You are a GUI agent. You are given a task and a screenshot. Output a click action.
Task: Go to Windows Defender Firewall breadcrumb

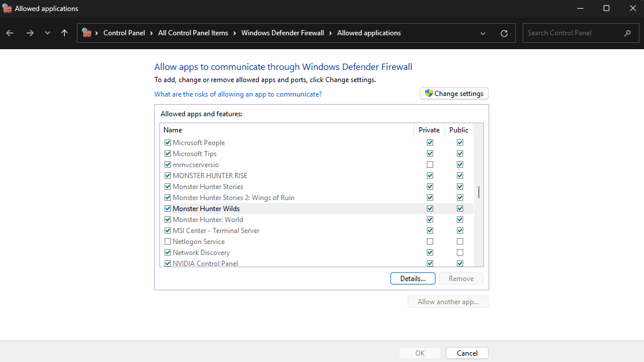[282, 33]
